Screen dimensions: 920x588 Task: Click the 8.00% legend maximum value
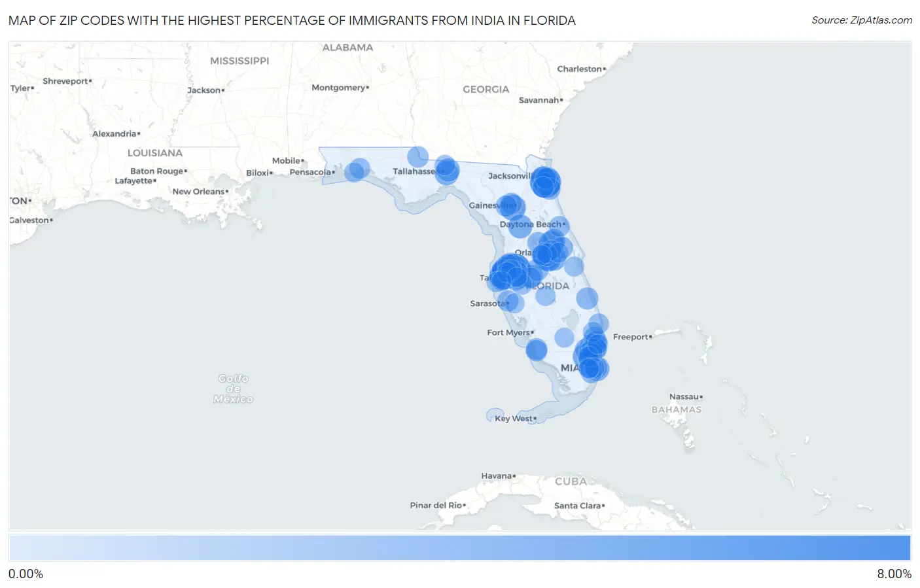coord(894,574)
